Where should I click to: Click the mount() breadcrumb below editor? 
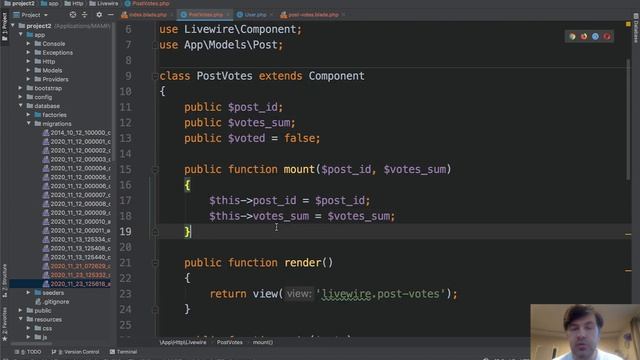pyautogui.click(x=262, y=342)
